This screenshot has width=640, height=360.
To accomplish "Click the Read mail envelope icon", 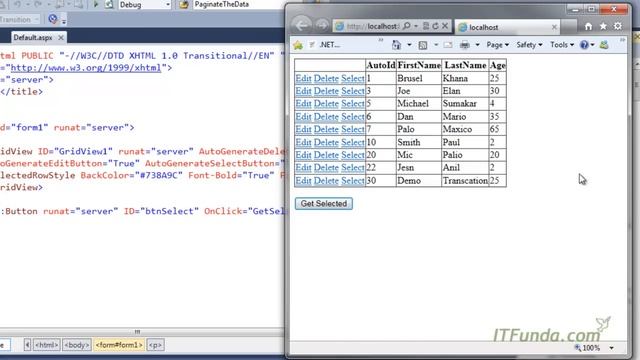I will click(448, 45).
